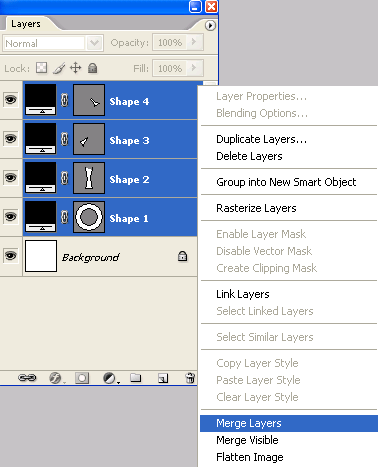Switch to the Layers tab
Screen dimensions: 378x467
pyautogui.click(x=26, y=24)
